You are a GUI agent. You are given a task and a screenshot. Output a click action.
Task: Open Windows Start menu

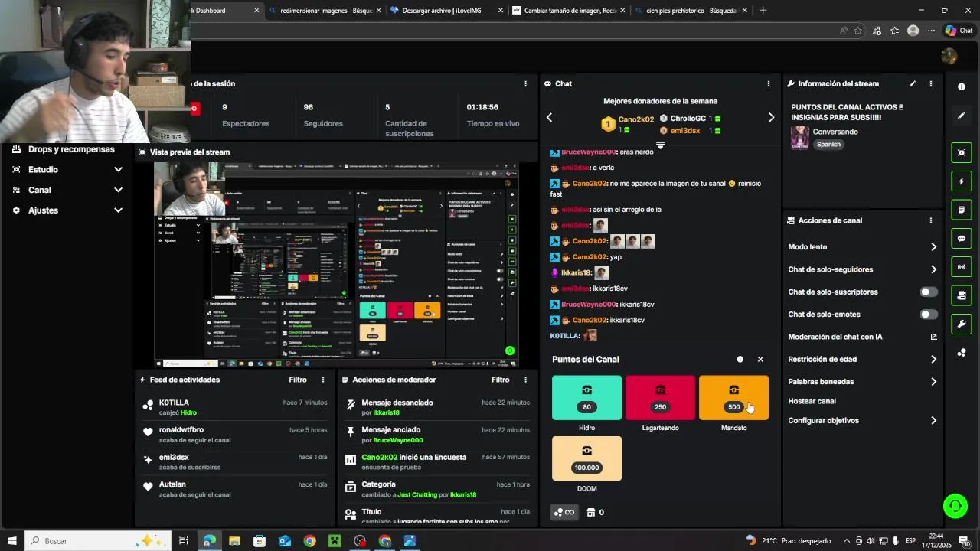[11, 541]
